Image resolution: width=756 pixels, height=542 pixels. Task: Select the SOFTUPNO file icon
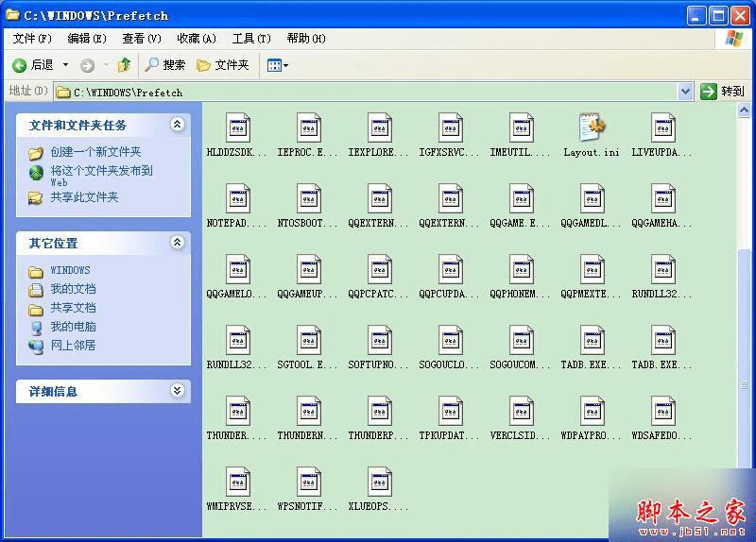(380, 340)
